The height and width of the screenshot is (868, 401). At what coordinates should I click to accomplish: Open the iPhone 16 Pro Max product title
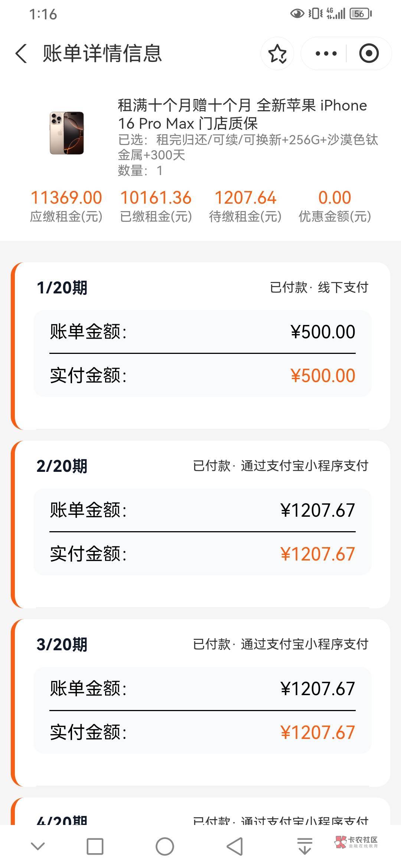(242, 114)
